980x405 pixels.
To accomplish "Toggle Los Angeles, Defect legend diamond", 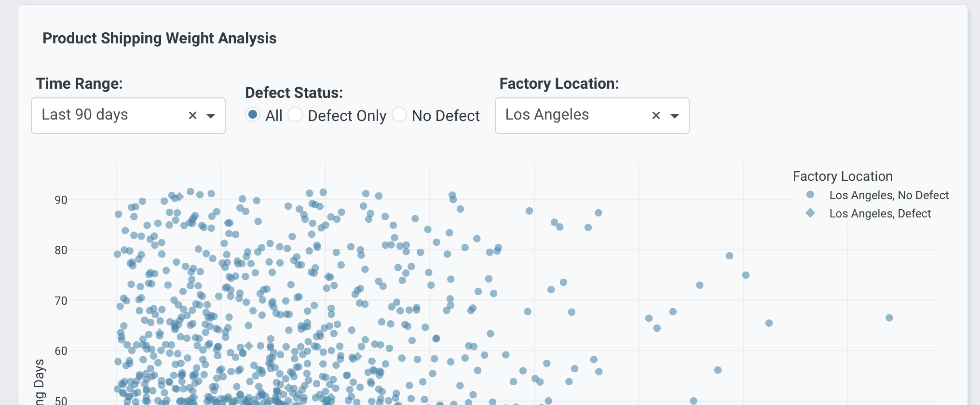I will pos(810,213).
